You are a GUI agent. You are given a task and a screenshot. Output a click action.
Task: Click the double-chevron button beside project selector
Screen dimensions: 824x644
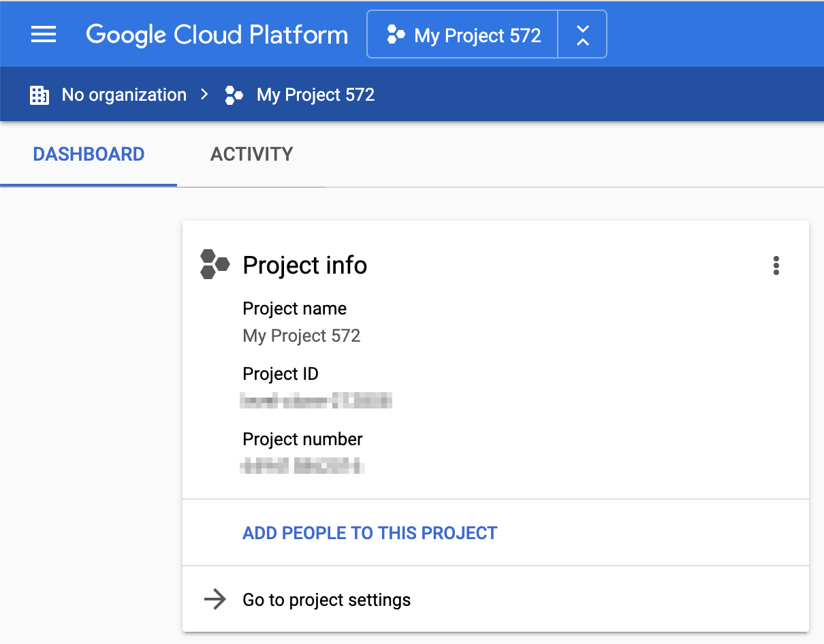point(582,35)
